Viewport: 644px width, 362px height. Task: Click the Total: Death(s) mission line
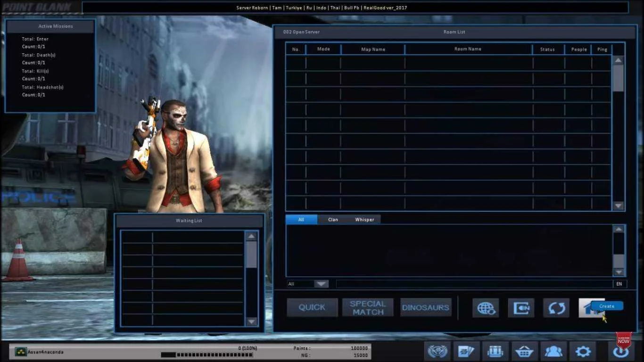[39, 55]
